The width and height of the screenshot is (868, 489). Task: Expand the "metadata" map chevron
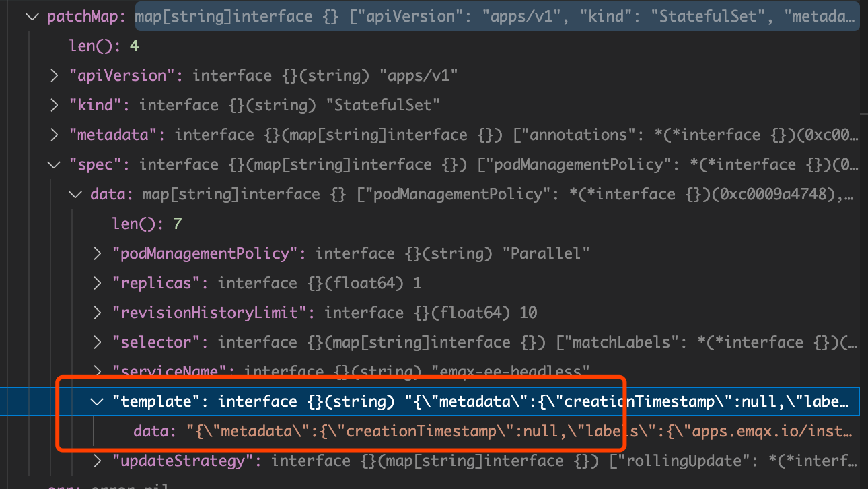55,135
